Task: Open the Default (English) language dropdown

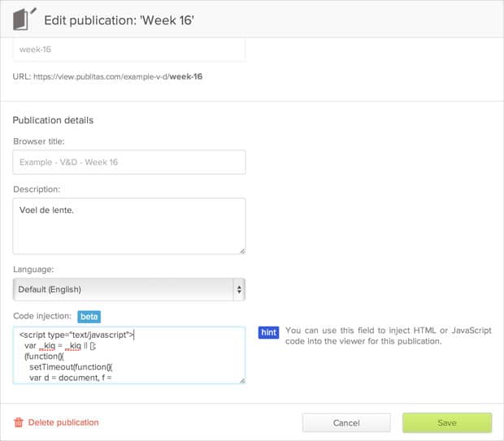Action: coord(128,289)
